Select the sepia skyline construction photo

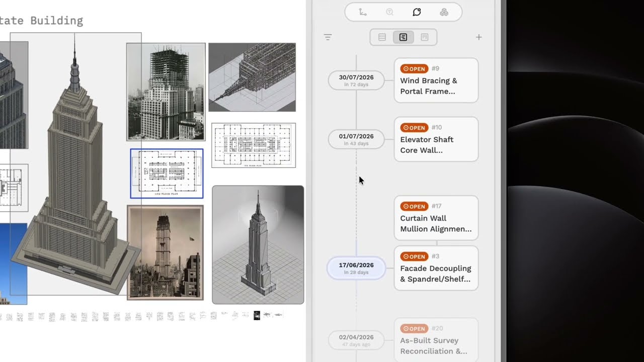click(166, 252)
